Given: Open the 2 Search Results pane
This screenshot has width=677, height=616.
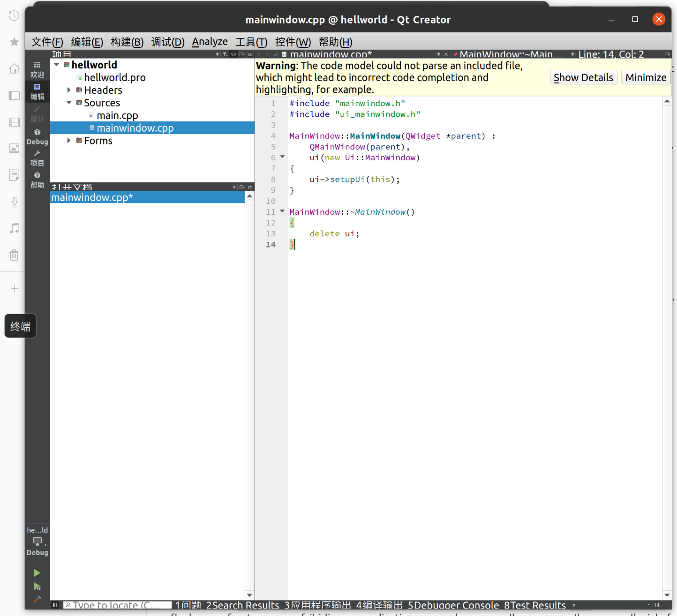Looking at the screenshot, I should [242, 605].
